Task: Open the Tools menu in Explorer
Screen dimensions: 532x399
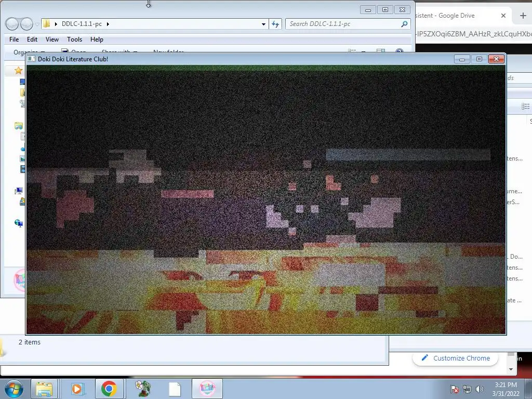Action: coord(75,39)
